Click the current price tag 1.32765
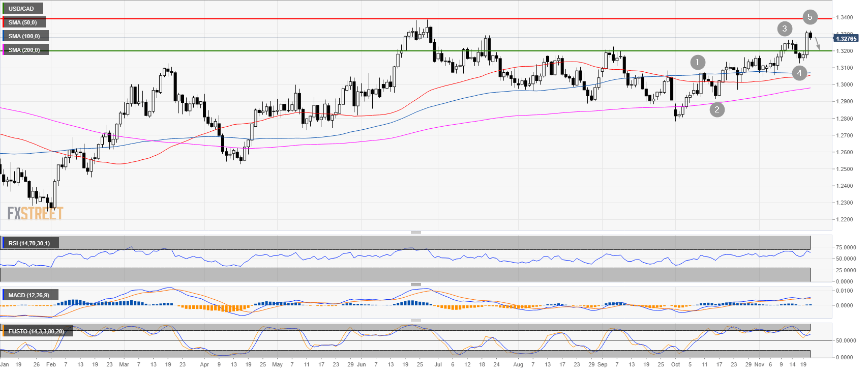Viewport: 868px width, 371px height. 846,39
